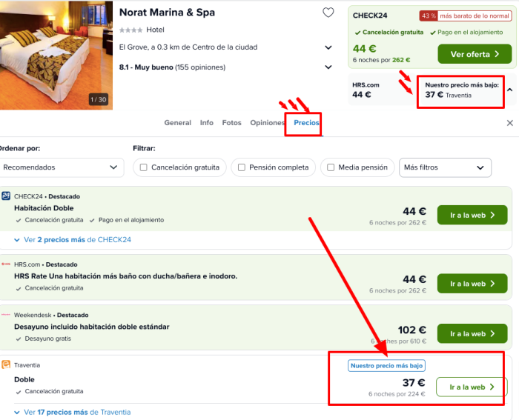Click the Ver oferta button
The height and width of the screenshot is (420, 519).
coord(475,54)
